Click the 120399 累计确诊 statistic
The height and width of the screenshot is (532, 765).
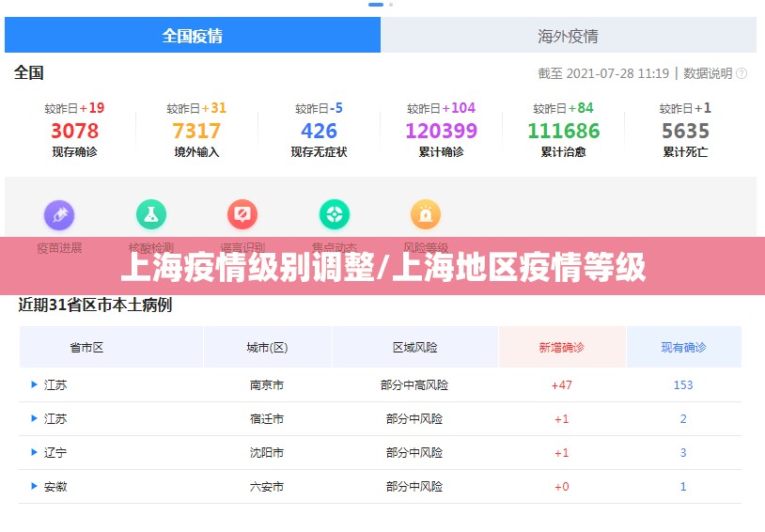point(441,131)
